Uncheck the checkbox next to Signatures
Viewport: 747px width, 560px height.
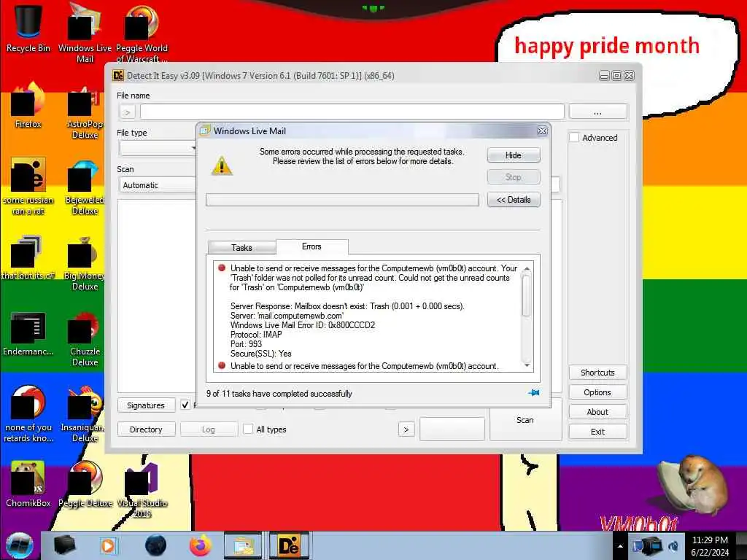185,405
